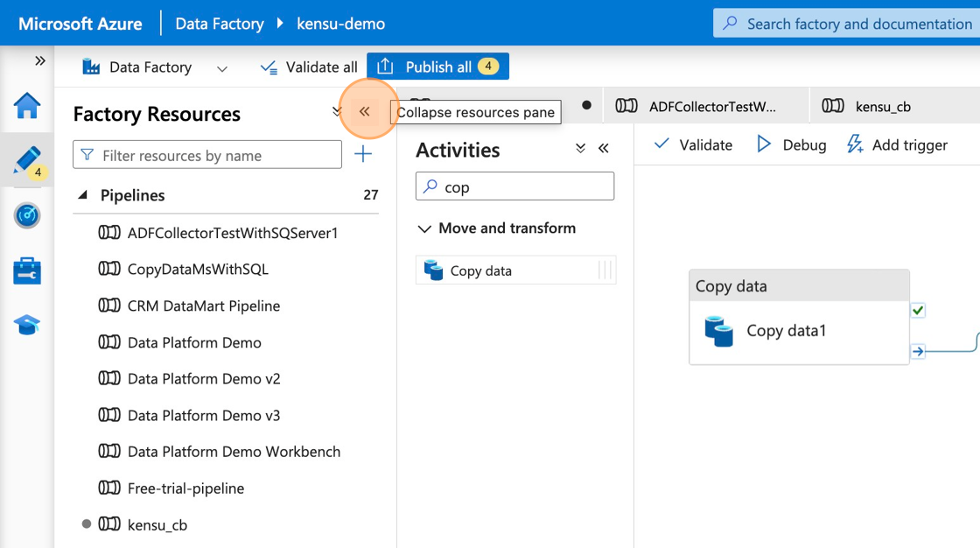This screenshot has width=980, height=548.
Task: Click the Copy data drag handle
Action: click(x=605, y=270)
